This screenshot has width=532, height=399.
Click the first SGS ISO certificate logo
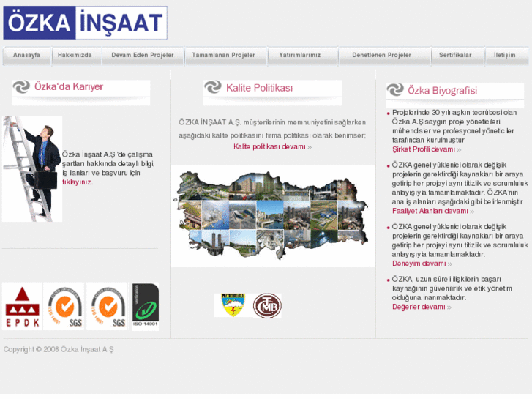(x=64, y=306)
